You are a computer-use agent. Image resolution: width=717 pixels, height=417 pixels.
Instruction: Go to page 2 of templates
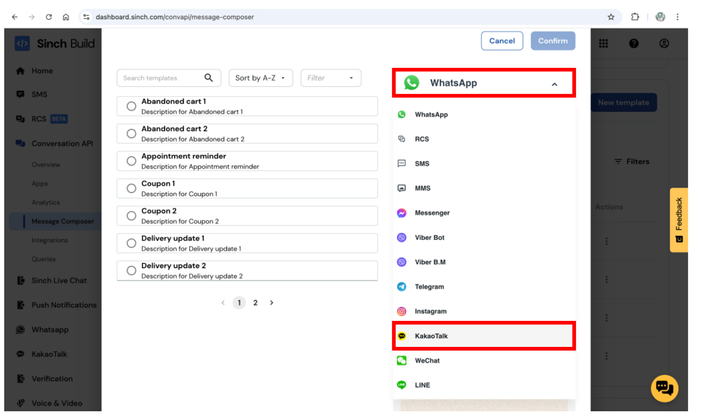255,303
